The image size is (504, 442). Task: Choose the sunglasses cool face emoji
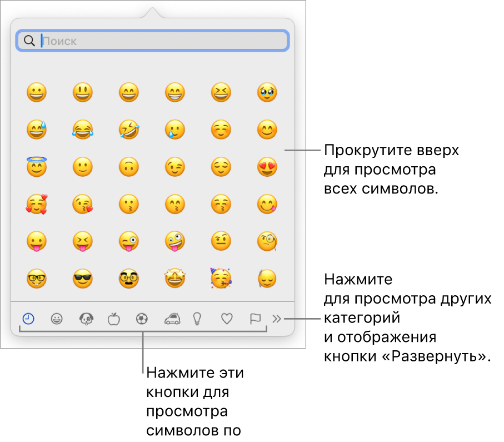[x=83, y=278]
